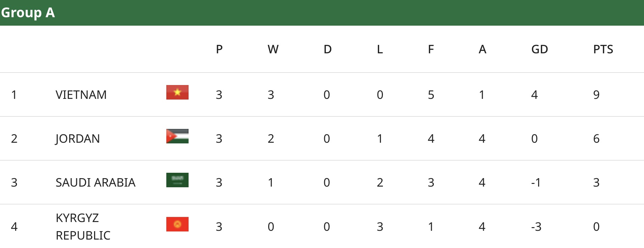
Task: Open the JORDAN team name
Action: [78, 139]
